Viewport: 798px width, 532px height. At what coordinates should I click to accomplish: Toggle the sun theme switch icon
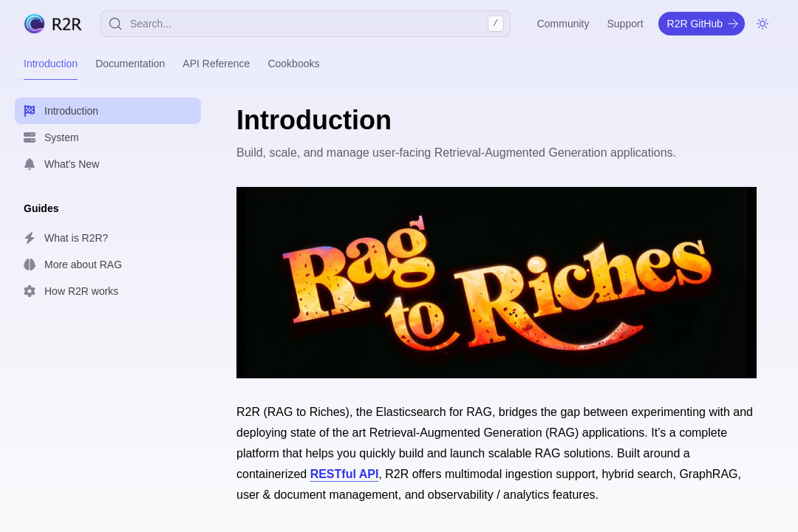(x=763, y=24)
